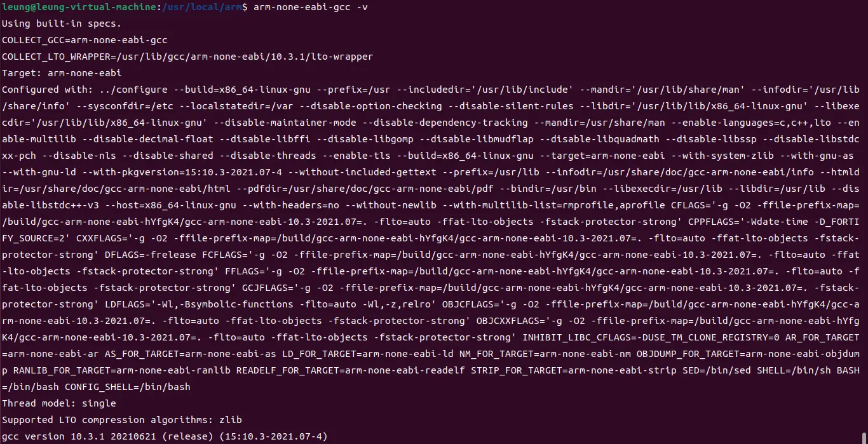Click the COLLECT_GCC=arm-none-eabi-gcc line
Viewport: 868px width, 444px height.
(x=85, y=40)
